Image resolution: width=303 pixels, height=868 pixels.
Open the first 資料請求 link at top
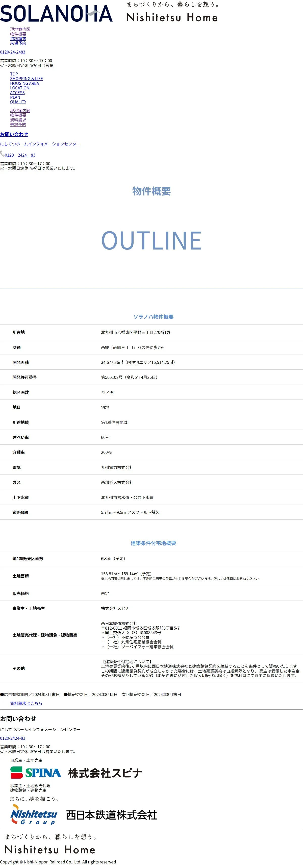point(18,39)
